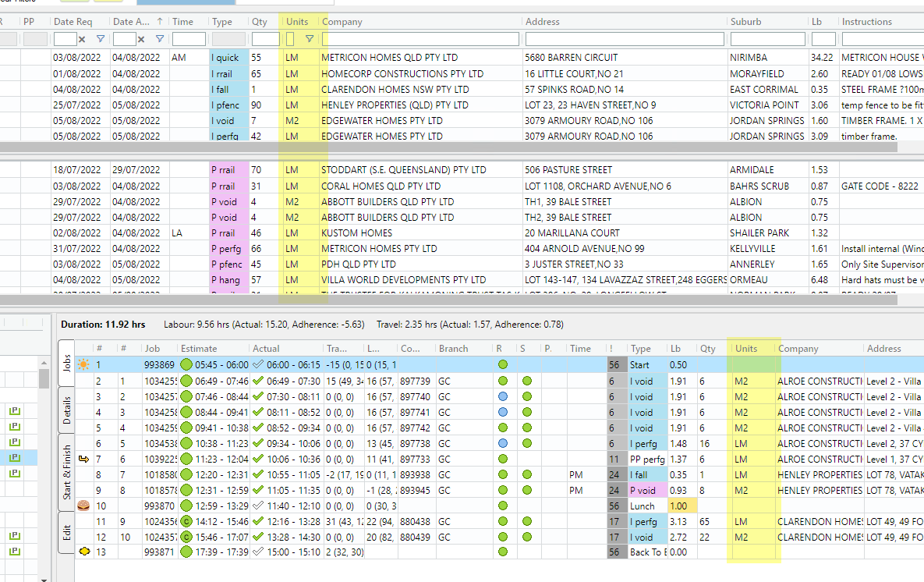Click the yellow diamond icon on row 13

pos(84,552)
